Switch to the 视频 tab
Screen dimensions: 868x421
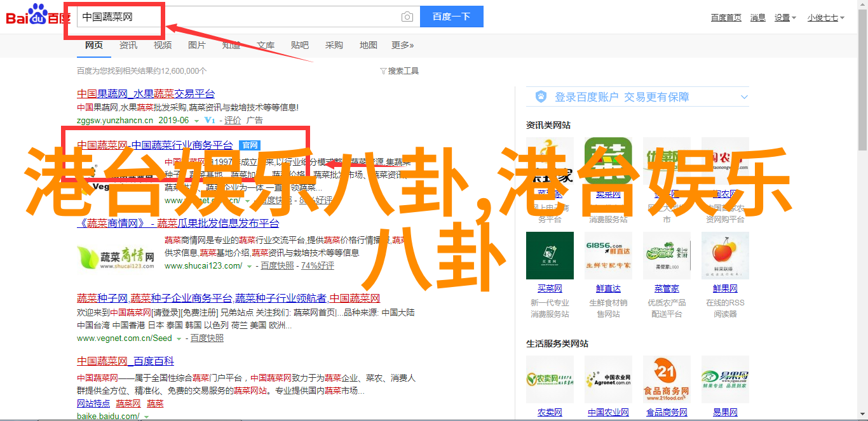coord(163,45)
